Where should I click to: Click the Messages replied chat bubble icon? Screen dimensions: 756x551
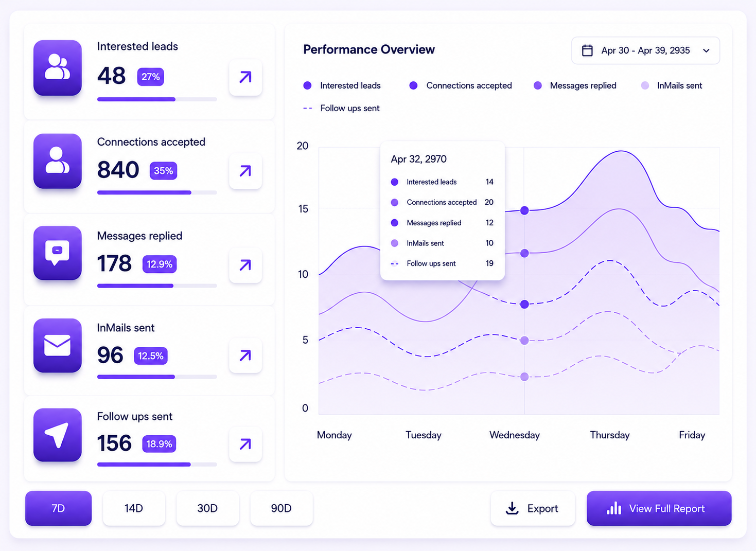(x=58, y=253)
